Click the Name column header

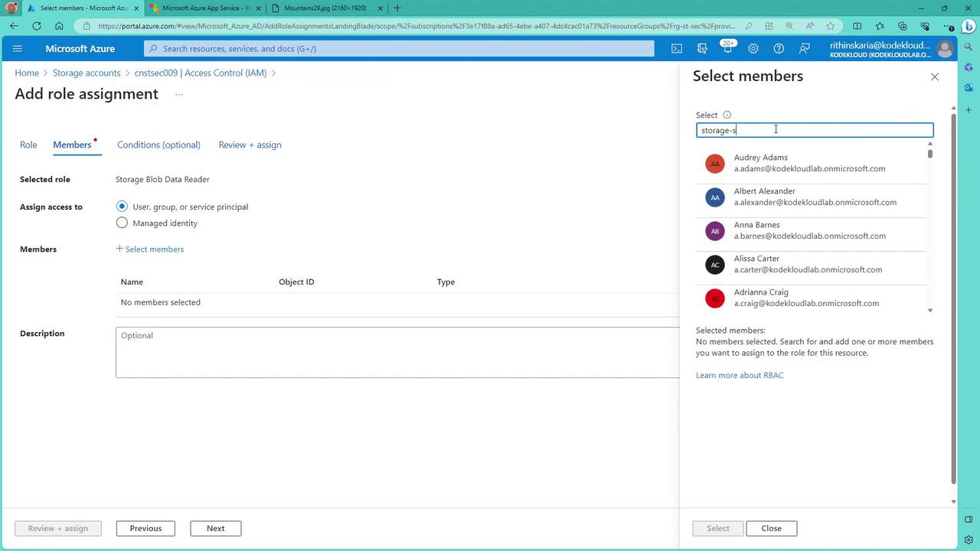132,282
